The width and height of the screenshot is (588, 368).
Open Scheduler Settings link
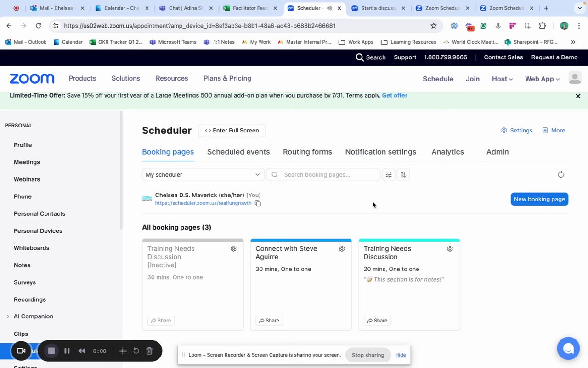click(x=517, y=131)
